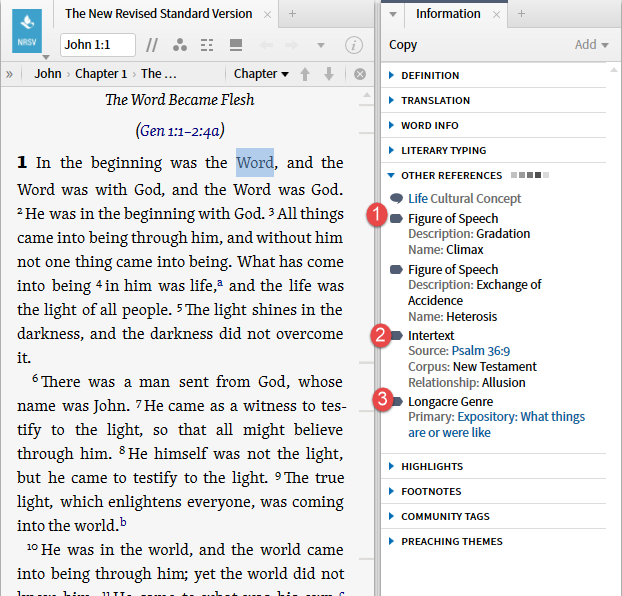This screenshot has height=596, width=622.
Task: Open 'Expository: What things are or were like' link
Action: click(x=496, y=425)
